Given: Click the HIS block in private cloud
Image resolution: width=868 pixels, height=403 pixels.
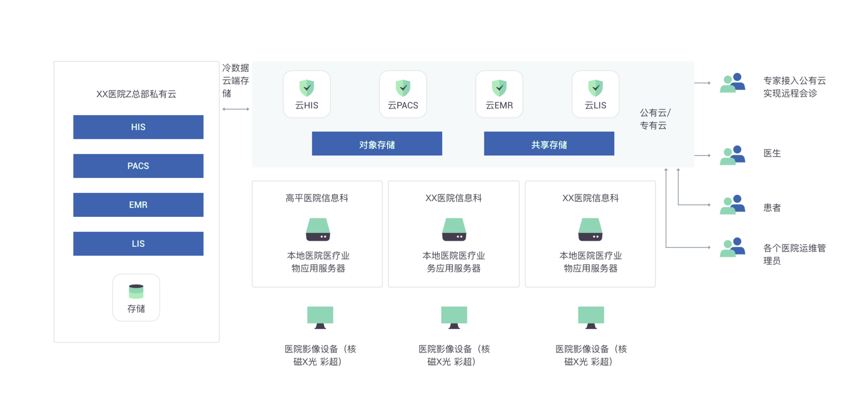Looking at the screenshot, I should tap(138, 127).
